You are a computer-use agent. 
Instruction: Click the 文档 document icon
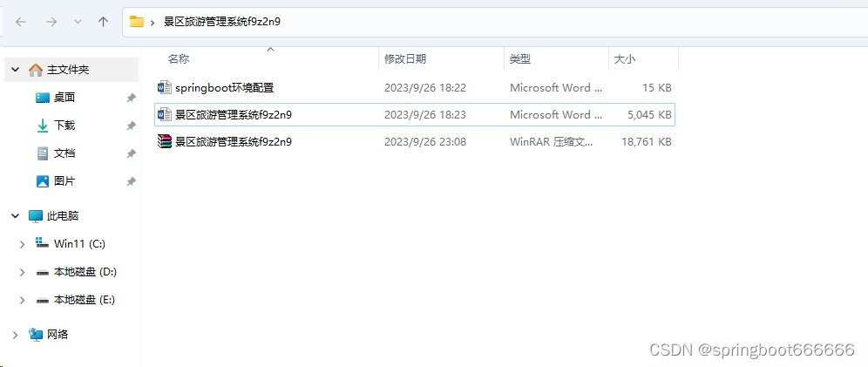point(43,153)
